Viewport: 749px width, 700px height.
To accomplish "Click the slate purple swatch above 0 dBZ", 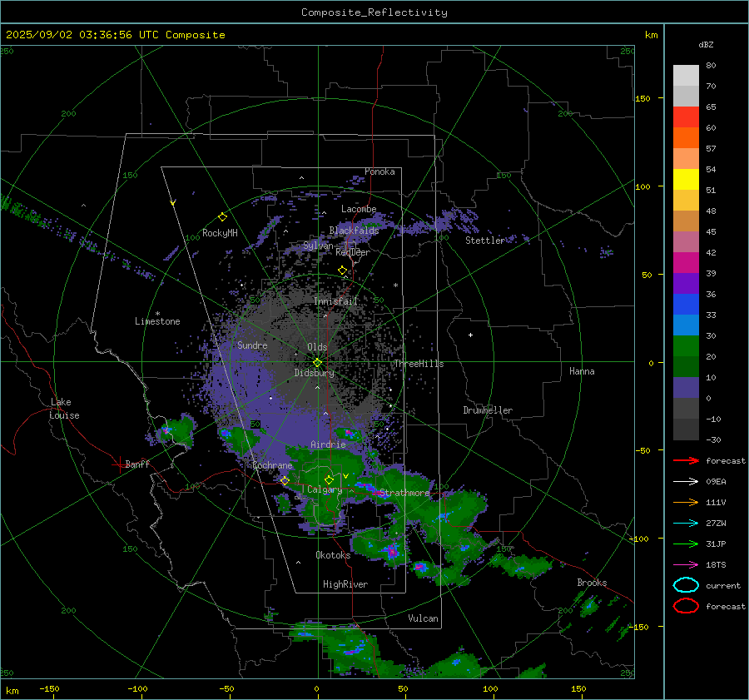I will (x=686, y=387).
